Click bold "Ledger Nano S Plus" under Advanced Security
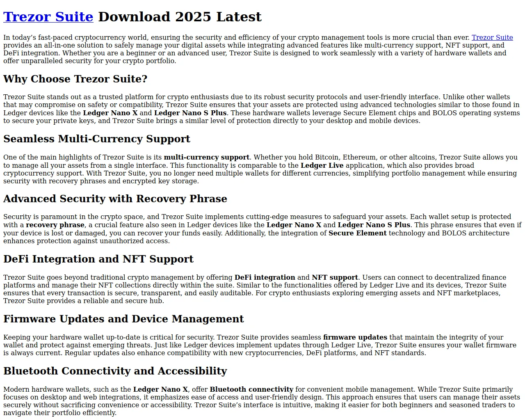Screen dimensions: 525x420 pyautogui.click(x=374, y=225)
